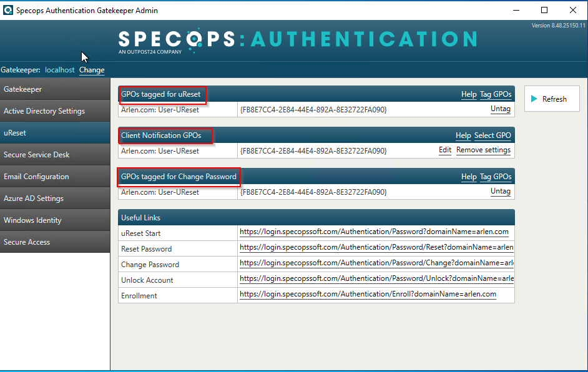588x372 pixels.
Task: Click localhost gatekeeper name
Action: coord(60,70)
